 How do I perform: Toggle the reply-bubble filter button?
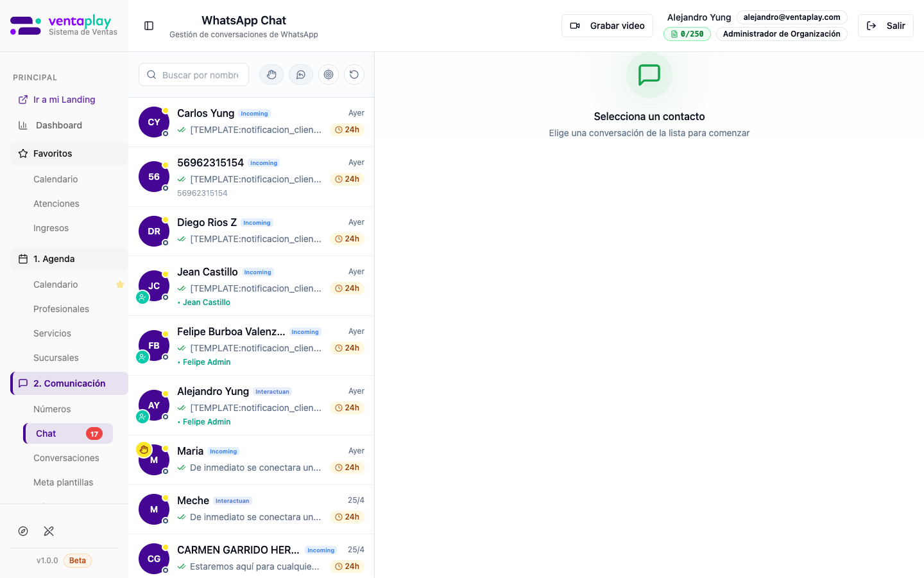click(x=300, y=74)
